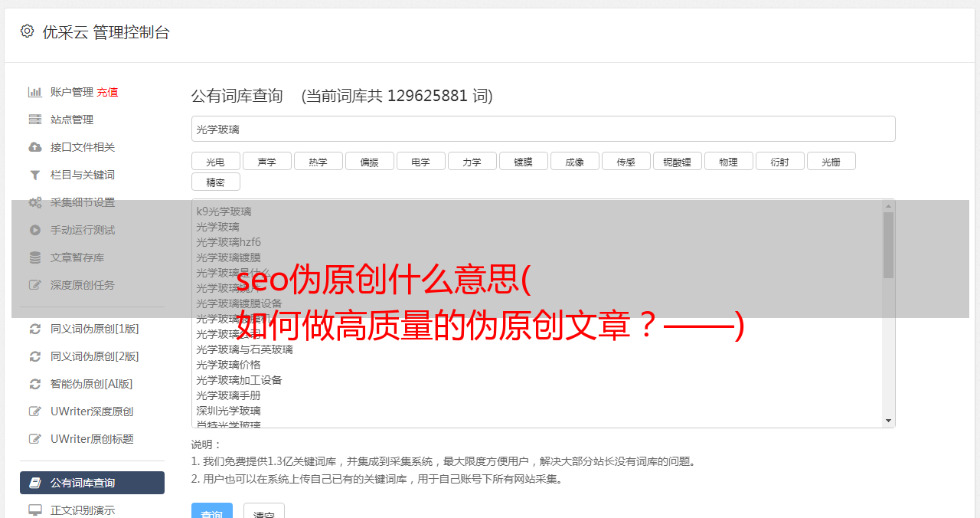Open the 充值 recharge link
980x518 pixels.
coord(107,92)
